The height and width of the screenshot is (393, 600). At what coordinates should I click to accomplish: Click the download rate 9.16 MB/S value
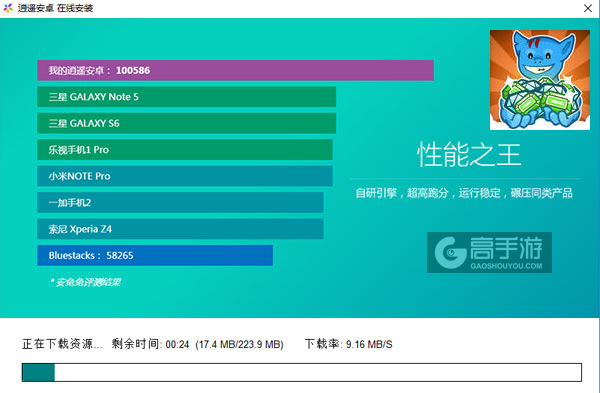369,345
